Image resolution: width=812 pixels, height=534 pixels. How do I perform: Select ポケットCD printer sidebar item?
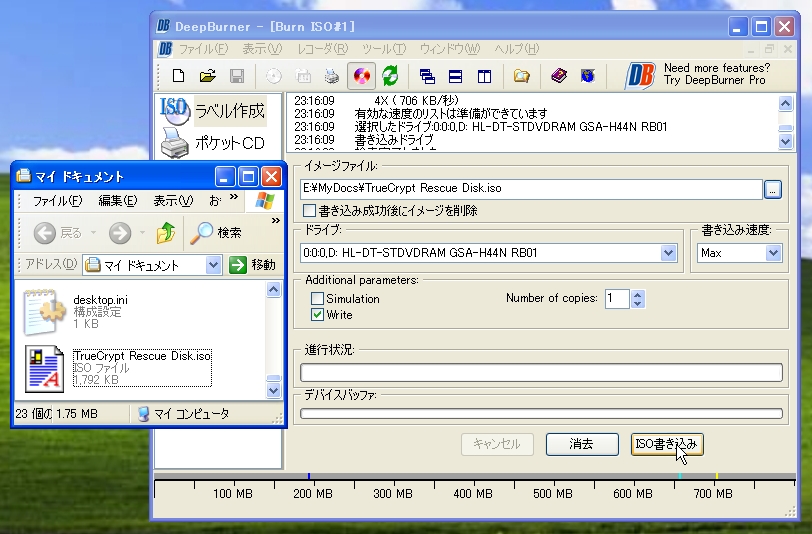pyautogui.click(x=212, y=143)
